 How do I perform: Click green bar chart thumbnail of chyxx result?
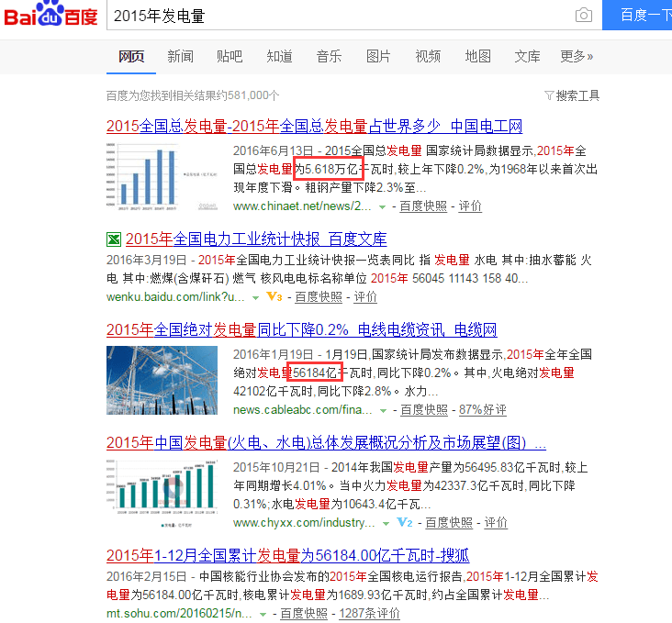click(x=162, y=494)
